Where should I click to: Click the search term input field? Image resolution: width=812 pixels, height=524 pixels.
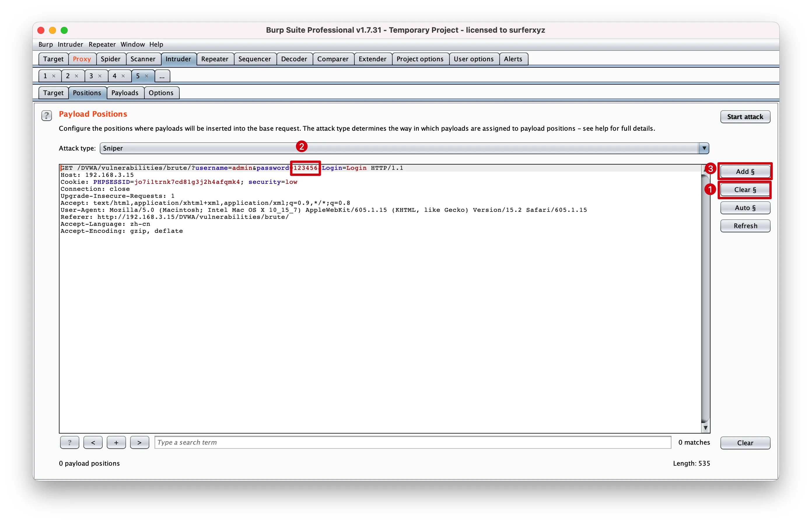[413, 442]
